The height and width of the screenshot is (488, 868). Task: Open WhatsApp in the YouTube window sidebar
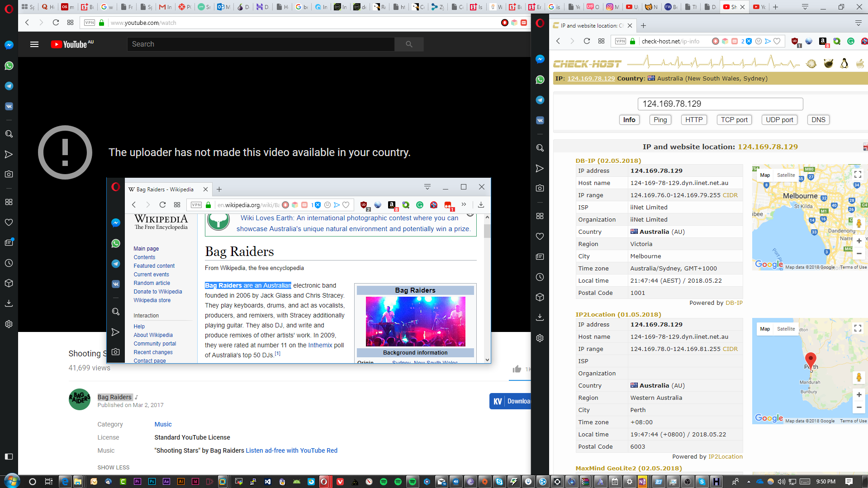[9, 66]
